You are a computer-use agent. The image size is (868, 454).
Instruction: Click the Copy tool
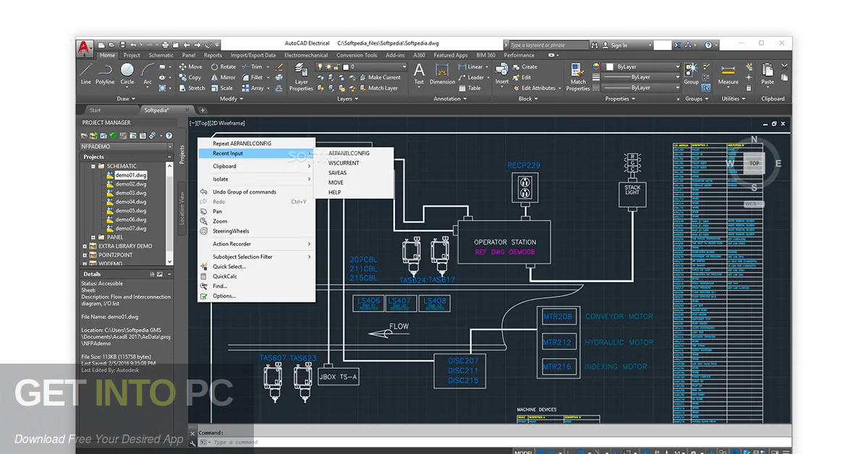click(190, 77)
